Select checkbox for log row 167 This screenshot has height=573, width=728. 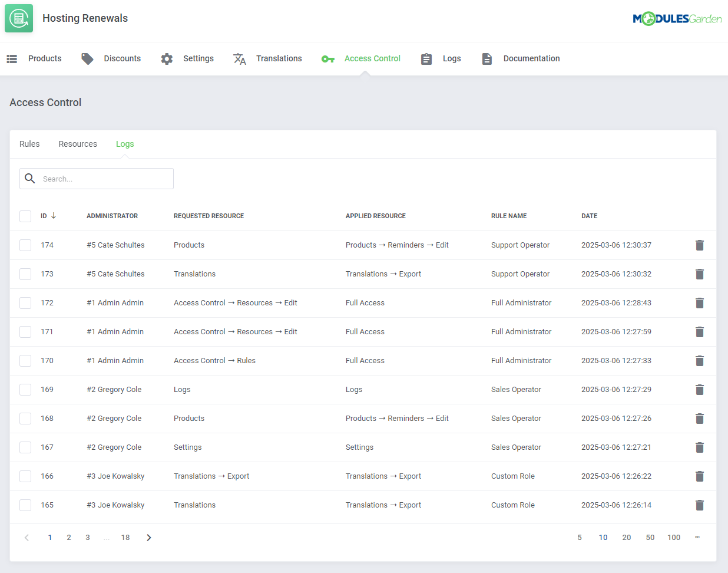[x=25, y=447]
